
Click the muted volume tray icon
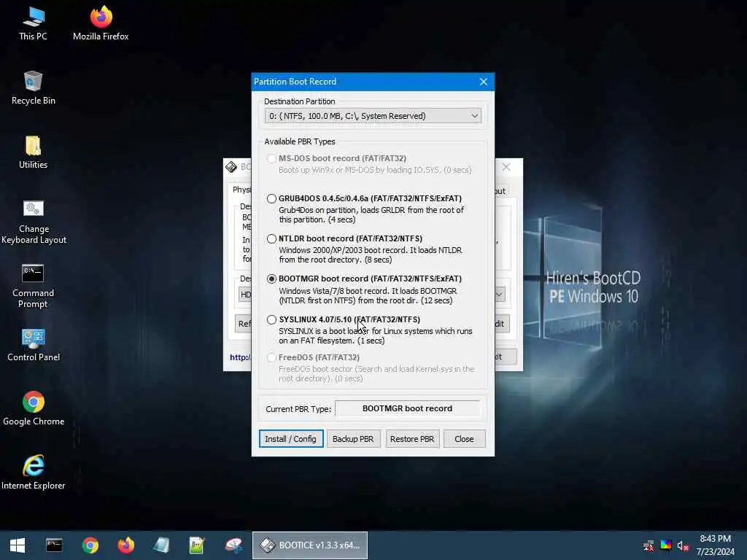coord(683,545)
